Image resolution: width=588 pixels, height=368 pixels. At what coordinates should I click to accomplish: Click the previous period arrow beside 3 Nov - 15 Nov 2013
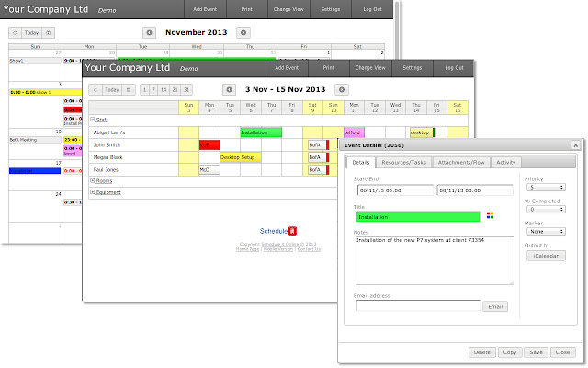[229, 90]
